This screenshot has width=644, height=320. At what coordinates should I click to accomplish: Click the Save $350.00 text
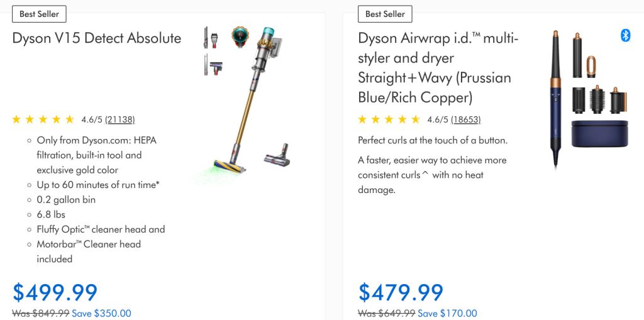click(101, 313)
